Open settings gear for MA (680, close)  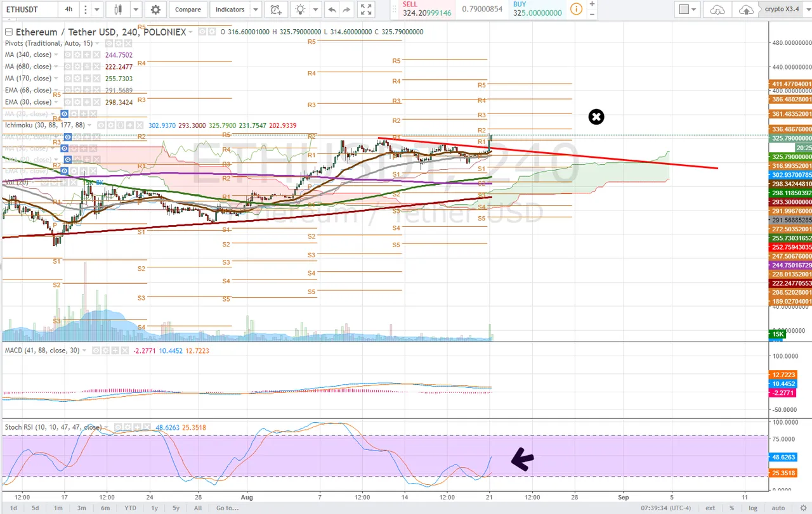click(x=77, y=67)
